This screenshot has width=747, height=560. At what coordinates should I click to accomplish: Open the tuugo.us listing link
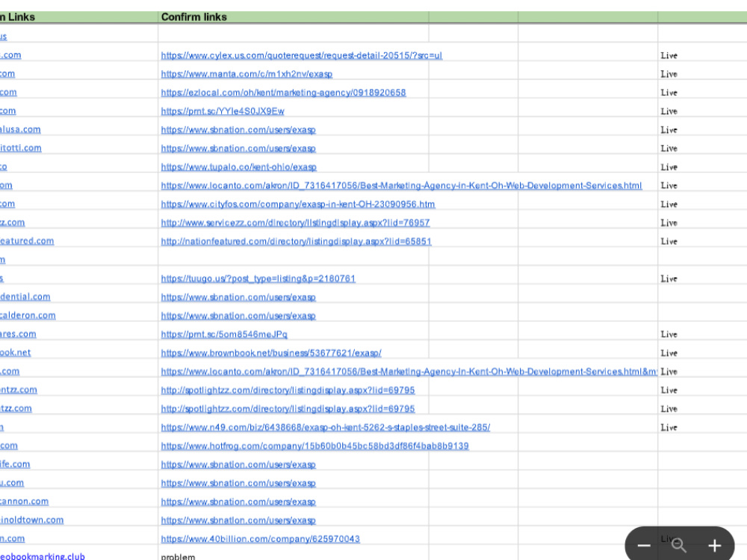point(258,278)
